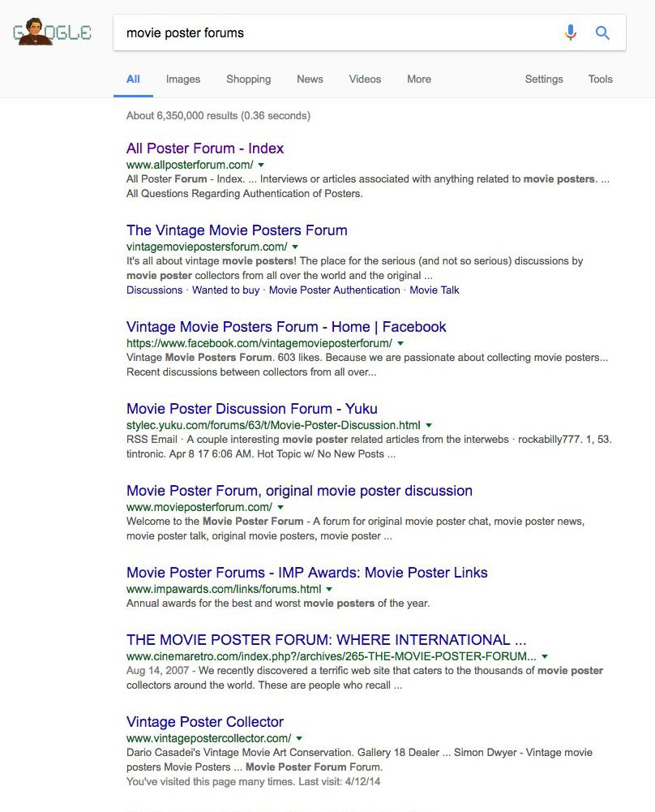Open the All Poster Forum - Index result
Screen dimensions: 655x812
[x=205, y=148]
